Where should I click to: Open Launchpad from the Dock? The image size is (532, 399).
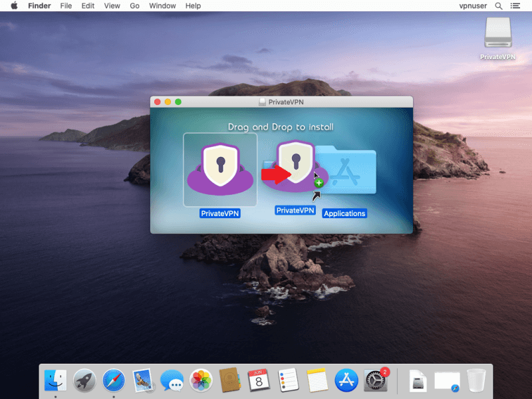[84, 380]
